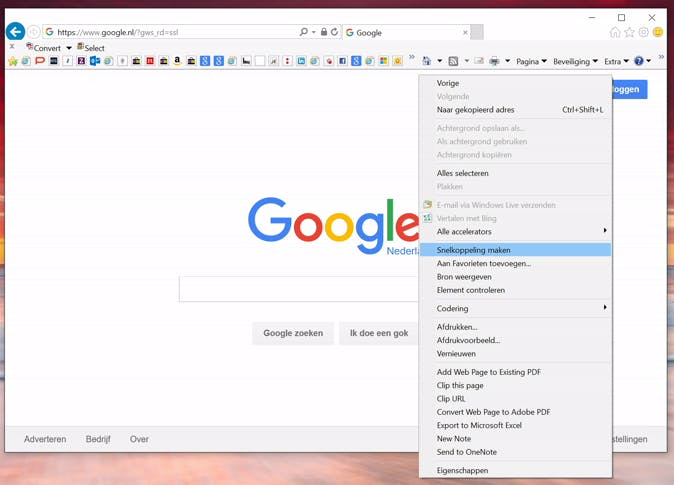Choose Alles selecteren

pos(515,173)
